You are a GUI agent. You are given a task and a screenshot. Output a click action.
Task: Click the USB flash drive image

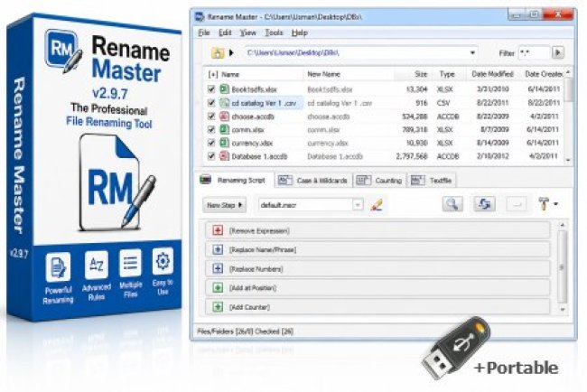(x=455, y=347)
